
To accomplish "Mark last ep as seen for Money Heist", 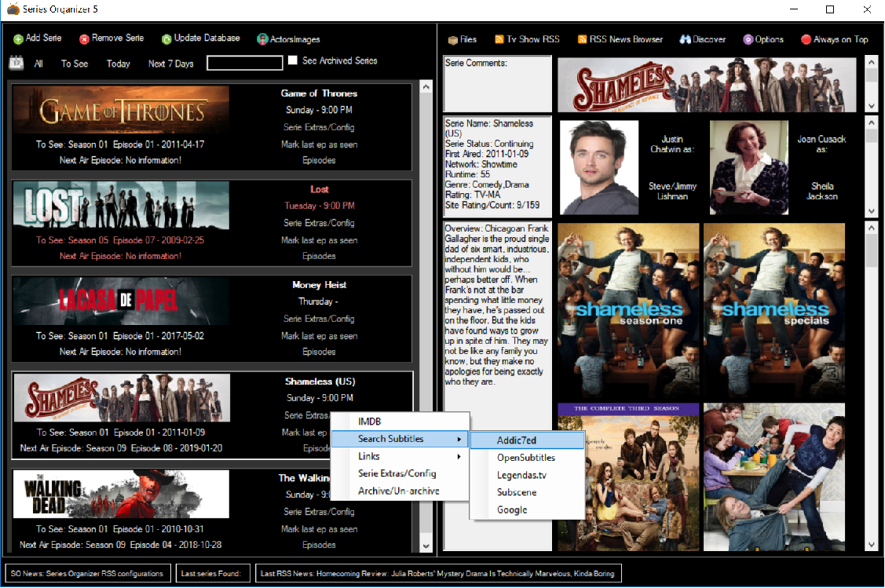I will pyautogui.click(x=319, y=336).
